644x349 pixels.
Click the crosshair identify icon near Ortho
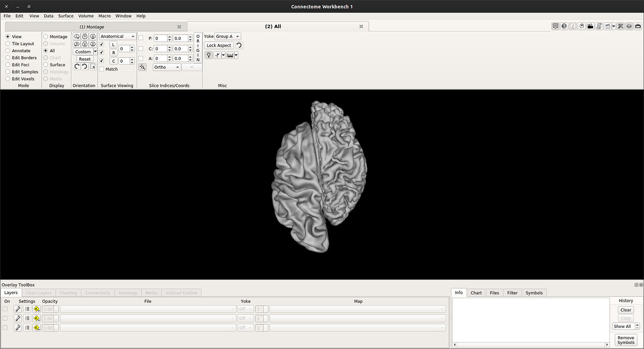pyautogui.click(x=142, y=67)
